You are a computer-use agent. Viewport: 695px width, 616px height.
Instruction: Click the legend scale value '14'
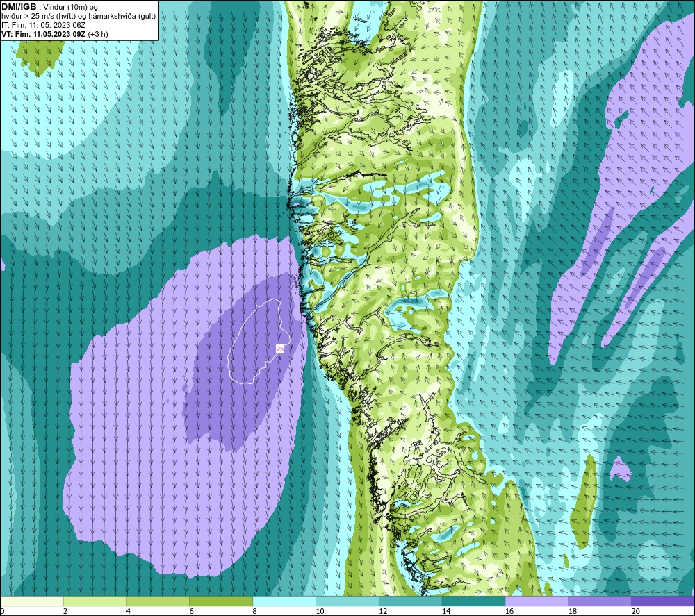coord(446,611)
